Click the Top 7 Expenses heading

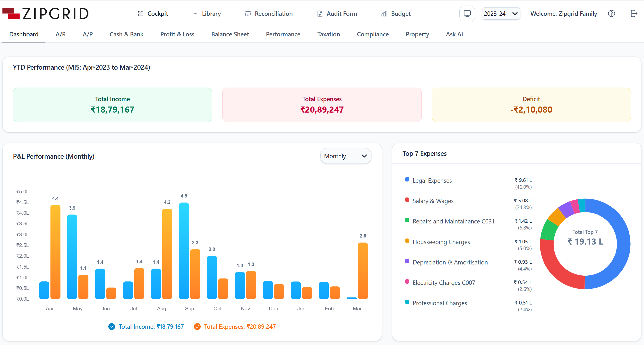coord(424,154)
